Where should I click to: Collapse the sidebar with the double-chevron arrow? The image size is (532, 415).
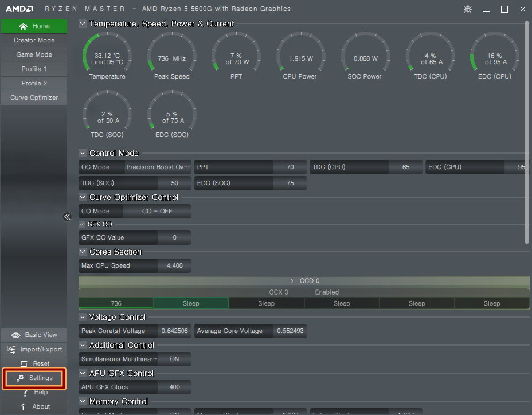pos(67,217)
